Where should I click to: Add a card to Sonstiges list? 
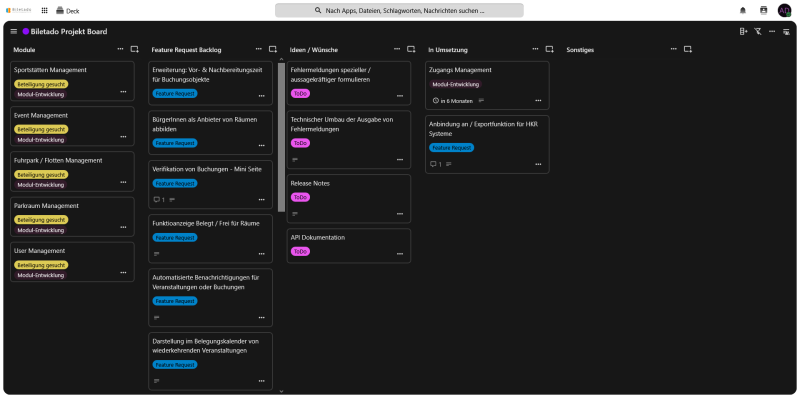(x=688, y=49)
